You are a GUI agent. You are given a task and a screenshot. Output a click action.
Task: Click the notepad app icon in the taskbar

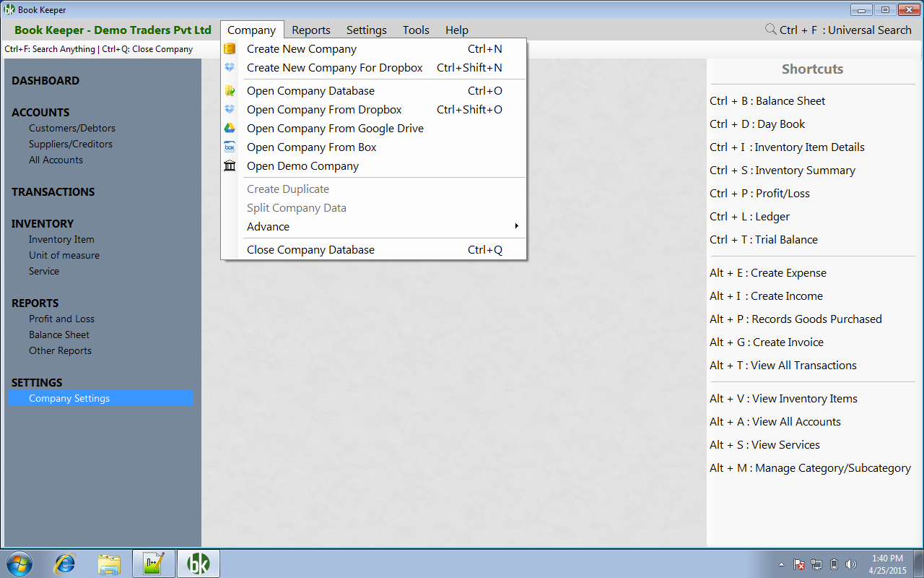tap(154, 564)
